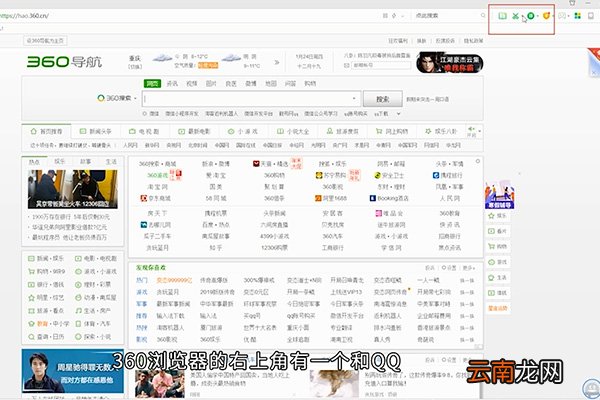The image size is (600, 400).
Task: Click the 军事 row label
Action: pyautogui.click(x=142, y=304)
